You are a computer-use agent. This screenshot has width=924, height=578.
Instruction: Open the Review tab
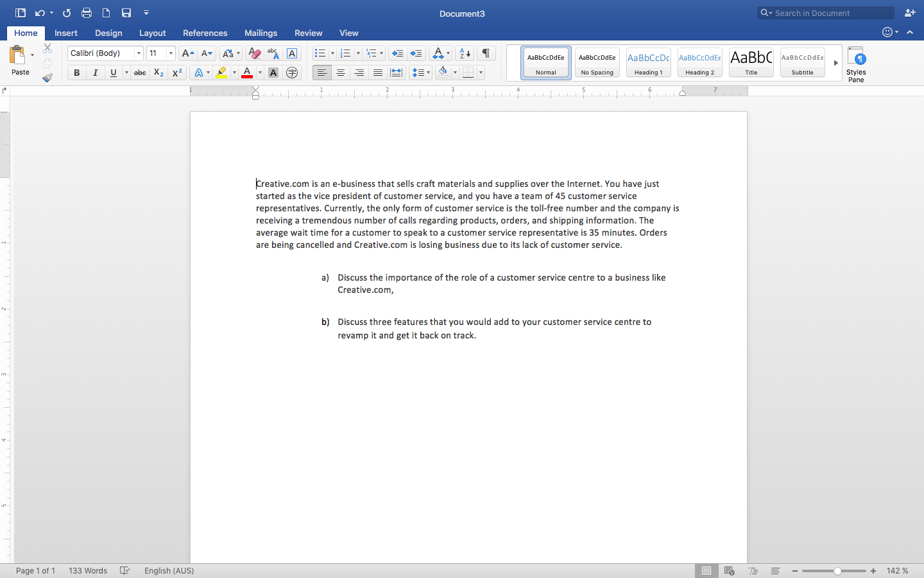point(309,33)
